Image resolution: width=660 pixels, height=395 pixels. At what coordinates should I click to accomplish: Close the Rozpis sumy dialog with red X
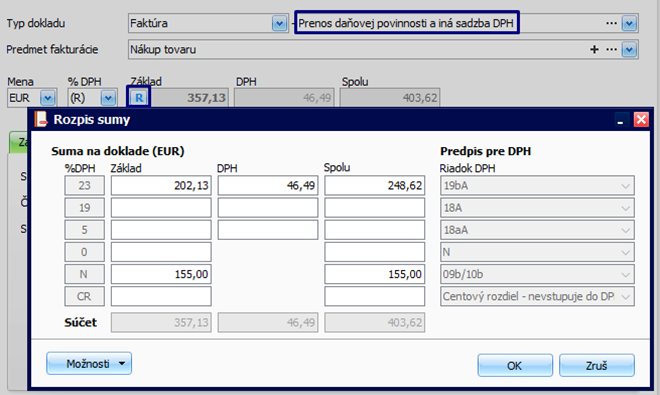[x=641, y=120]
